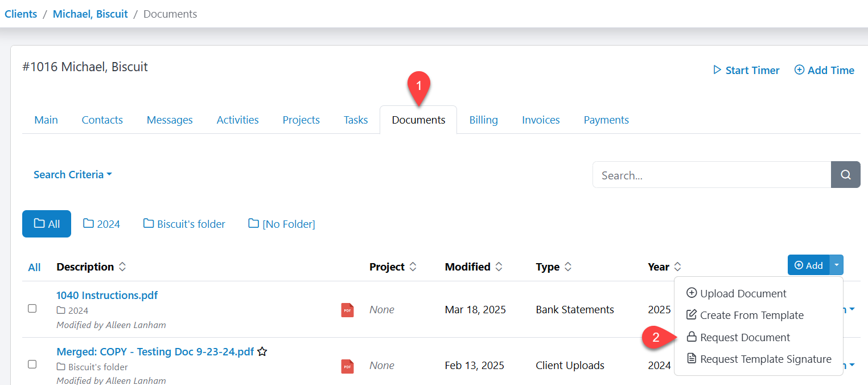868x385 pixels.
Task: Click the search magnifying glass icon
Action: (x=845, y=174)
